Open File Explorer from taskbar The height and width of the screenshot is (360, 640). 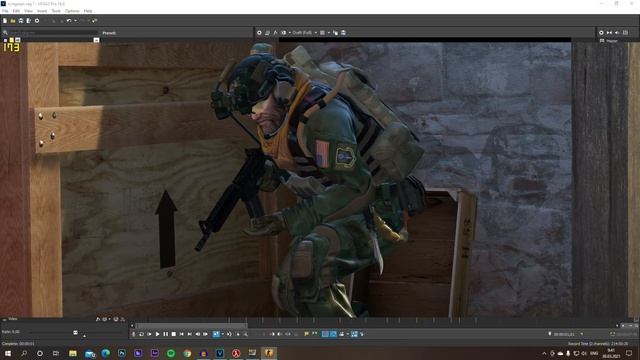coord(73,353)
